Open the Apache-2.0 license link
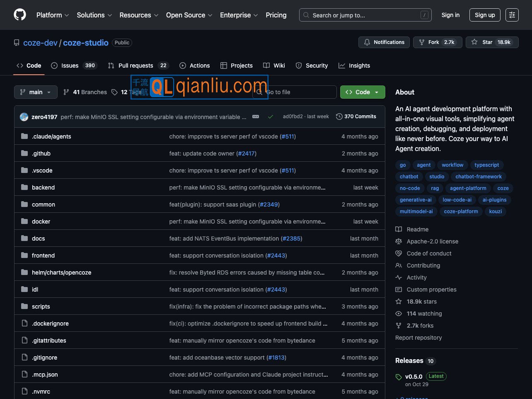The height and width of the screenshot is (399, 532). point(432,241)
